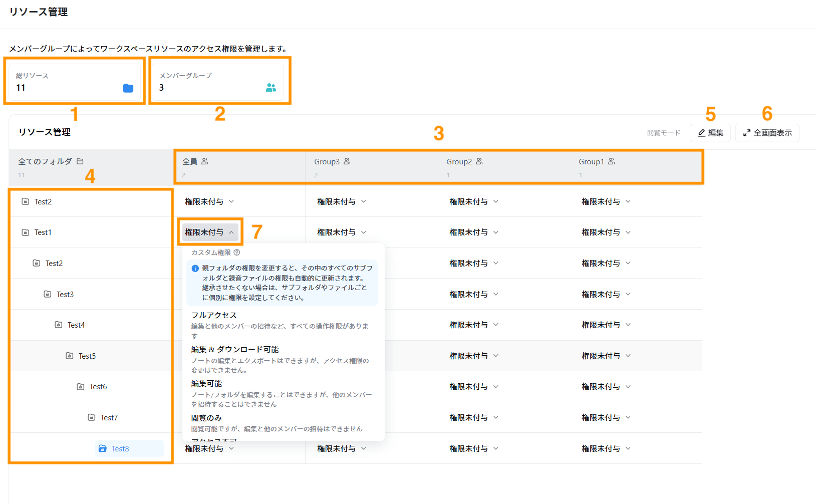
Task: Select the Test4 folder row
Action: 91,325
